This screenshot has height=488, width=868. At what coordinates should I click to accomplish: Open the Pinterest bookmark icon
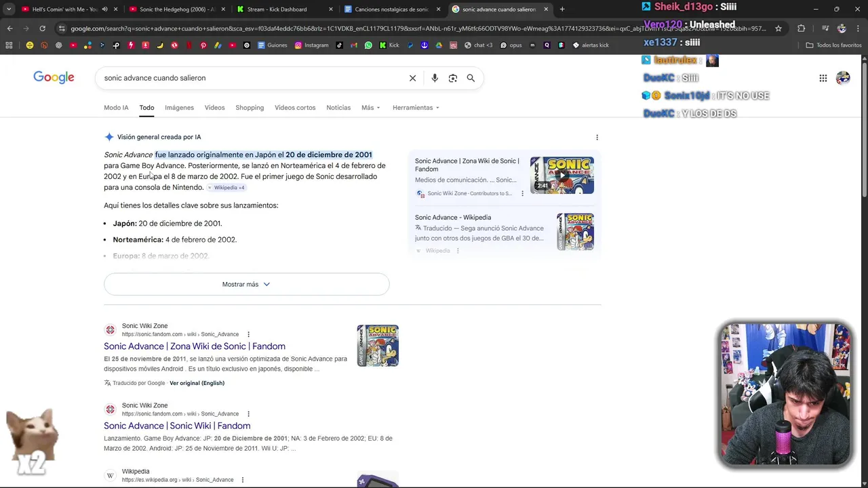(x=203, y=45)
